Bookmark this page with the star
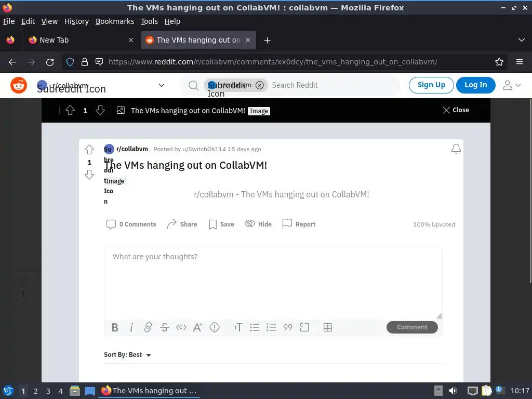Screen dimensions: 532x399 499,62
